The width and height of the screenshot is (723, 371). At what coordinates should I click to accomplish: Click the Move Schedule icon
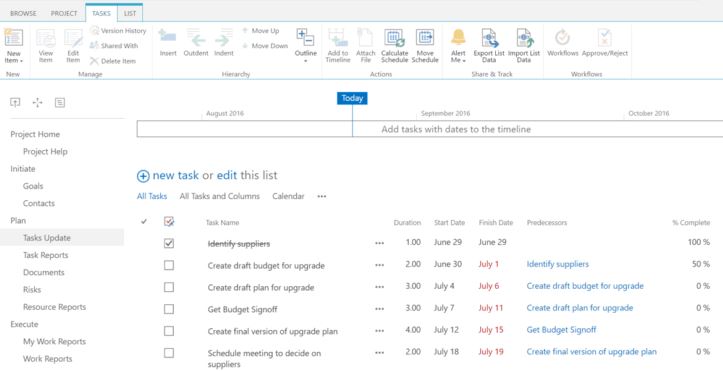pos(425,38)
